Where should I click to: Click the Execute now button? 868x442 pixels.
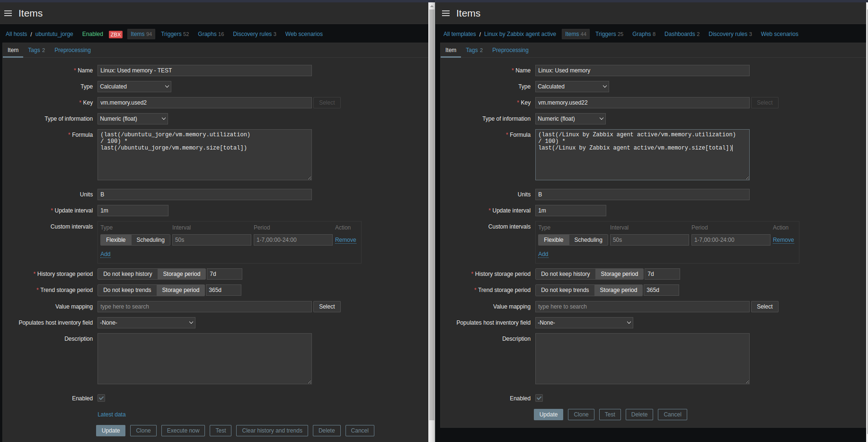click(183, 431)
